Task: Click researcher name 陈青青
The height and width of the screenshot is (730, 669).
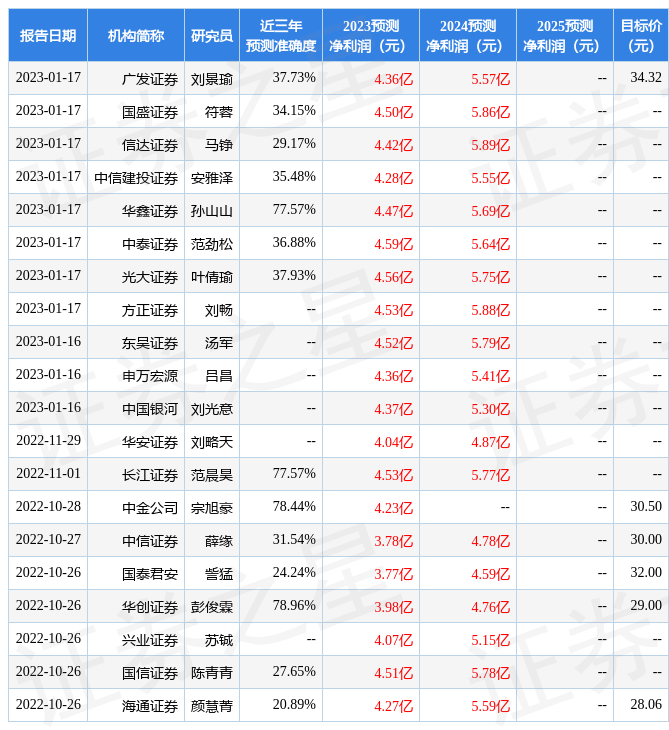Action: (212, 673)
